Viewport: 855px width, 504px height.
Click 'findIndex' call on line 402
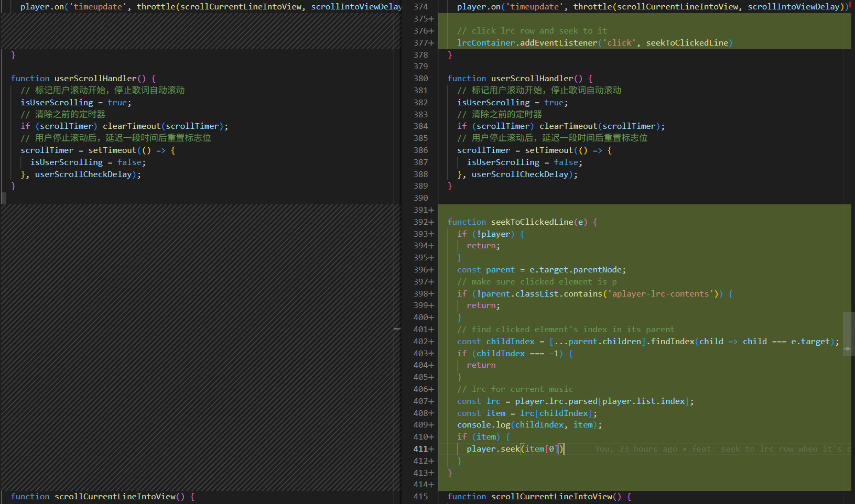point(673,342)
